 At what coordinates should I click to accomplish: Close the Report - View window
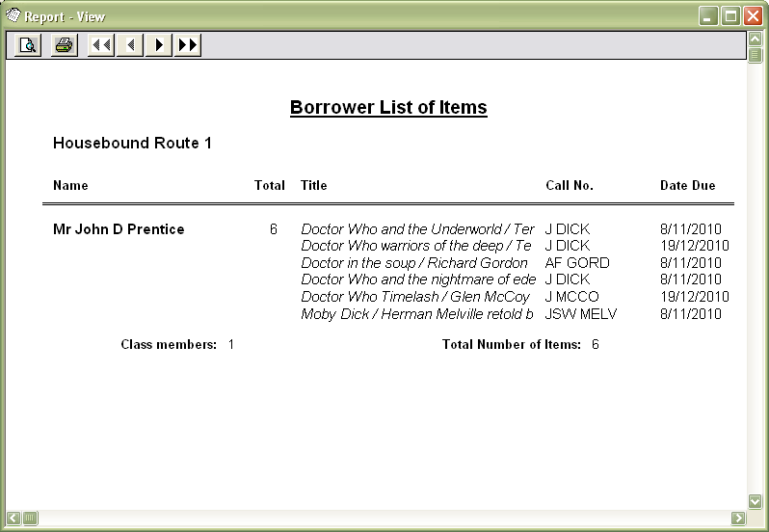753,16
